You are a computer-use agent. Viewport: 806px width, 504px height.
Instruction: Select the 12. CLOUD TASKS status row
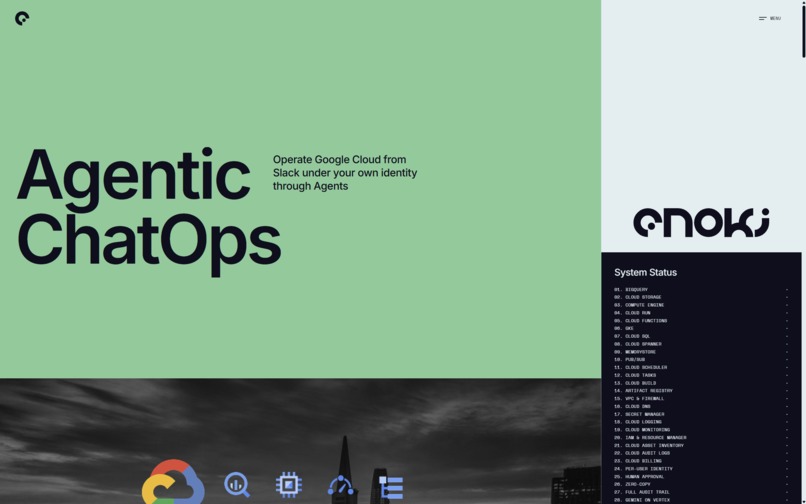tap(701, 375)
